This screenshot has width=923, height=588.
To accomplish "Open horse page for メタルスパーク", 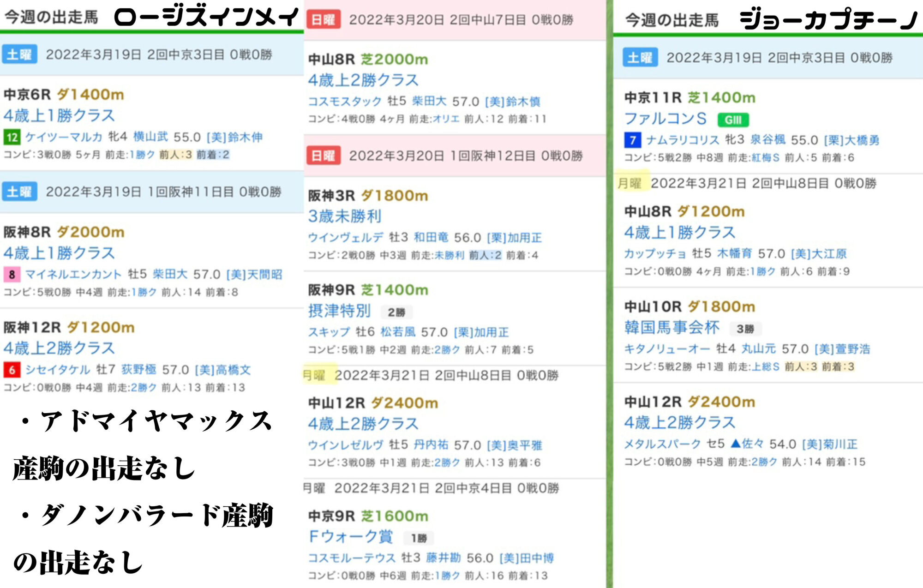I will pos(662,444).
